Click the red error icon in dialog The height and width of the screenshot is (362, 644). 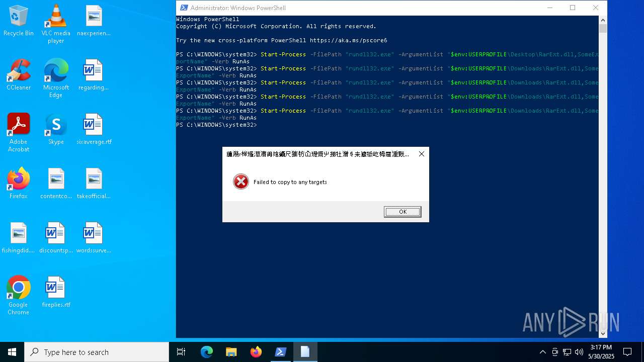point(241,182)
